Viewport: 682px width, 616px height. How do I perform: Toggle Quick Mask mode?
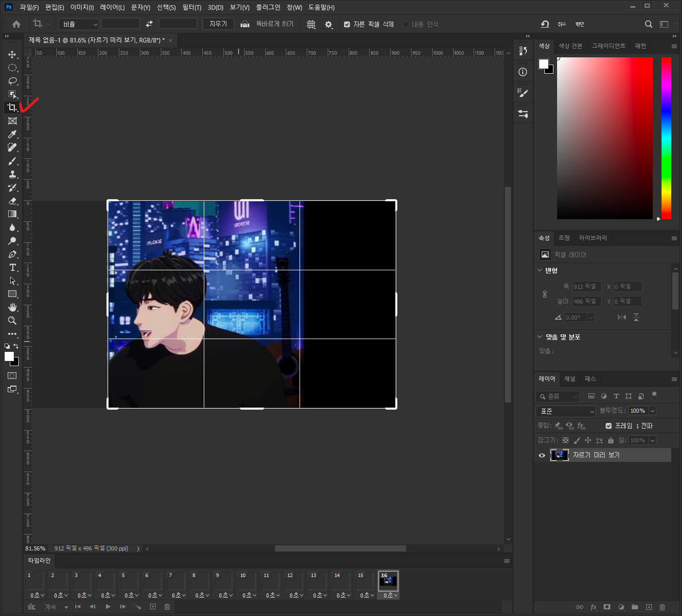(12, 376)
